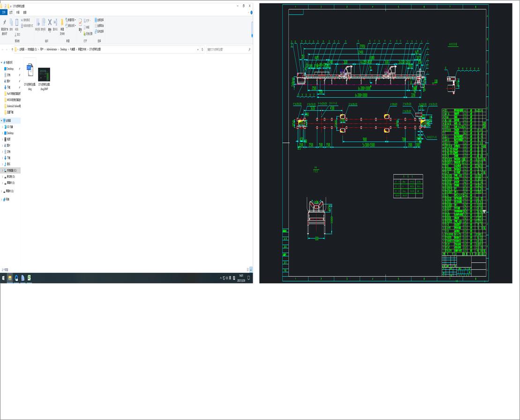Expand Local Disk (C:) node
The image size is (520, 420).
pyautogui.click(x=3, y=170)
